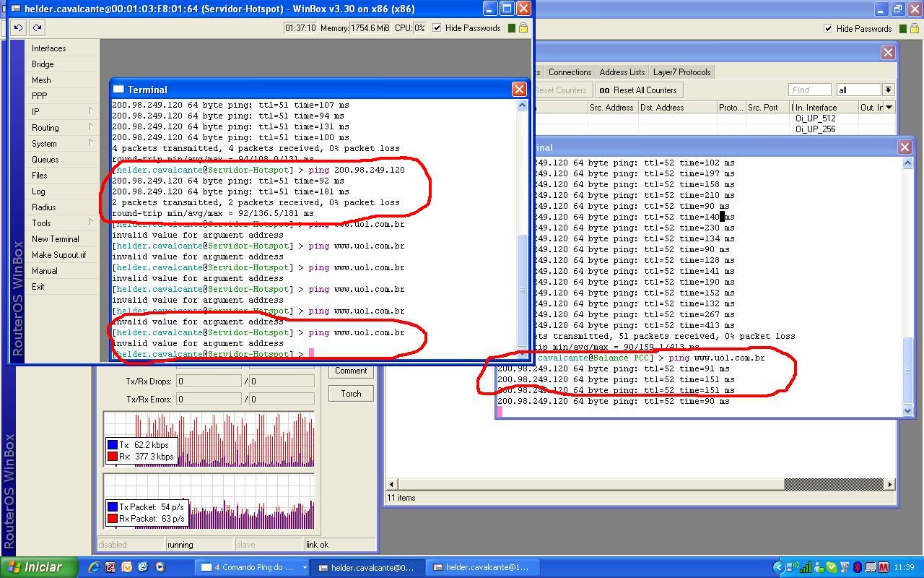Switch to the Address Lists tab

tap(622, 72)
